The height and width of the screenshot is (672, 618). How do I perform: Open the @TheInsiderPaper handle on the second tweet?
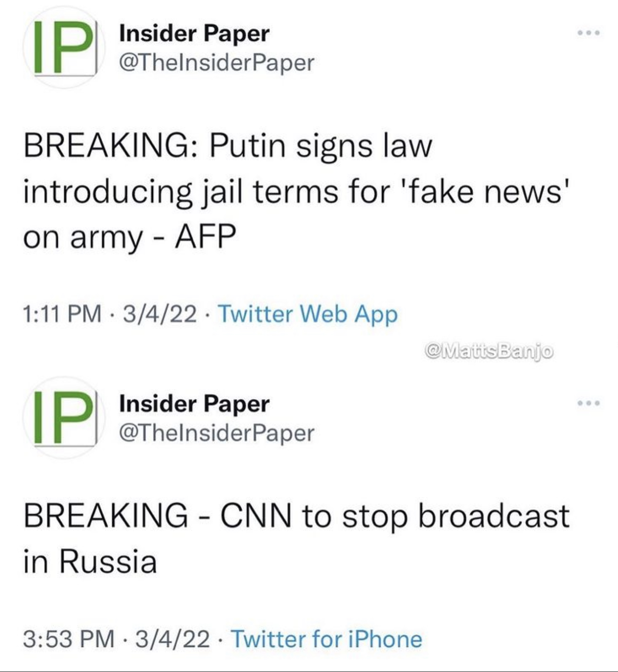pos(217,433)
